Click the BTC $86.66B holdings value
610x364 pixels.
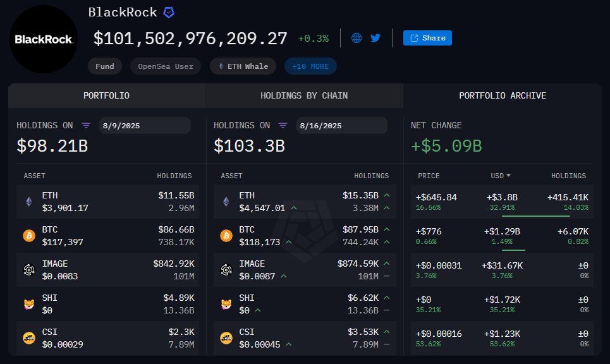point(176,229)
